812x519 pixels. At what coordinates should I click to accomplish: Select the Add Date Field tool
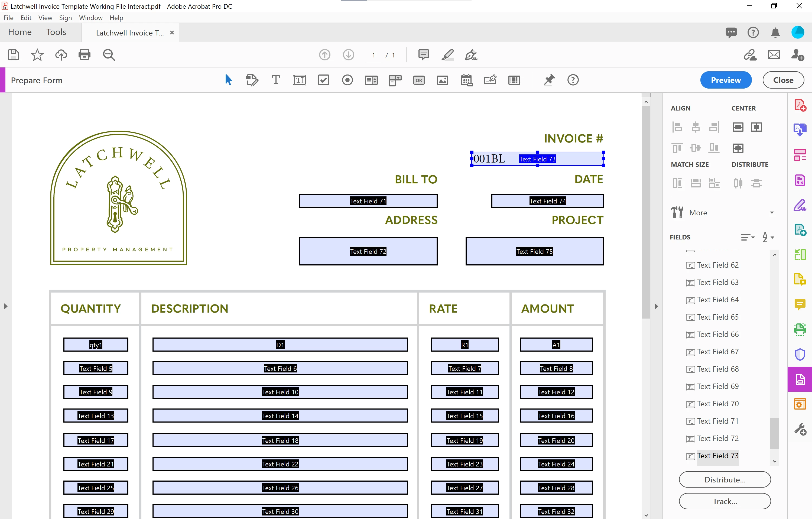click(x=467, y=80)
